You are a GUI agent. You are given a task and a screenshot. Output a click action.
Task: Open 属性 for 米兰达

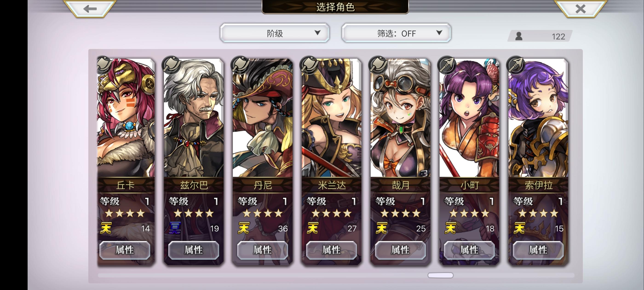331,250
